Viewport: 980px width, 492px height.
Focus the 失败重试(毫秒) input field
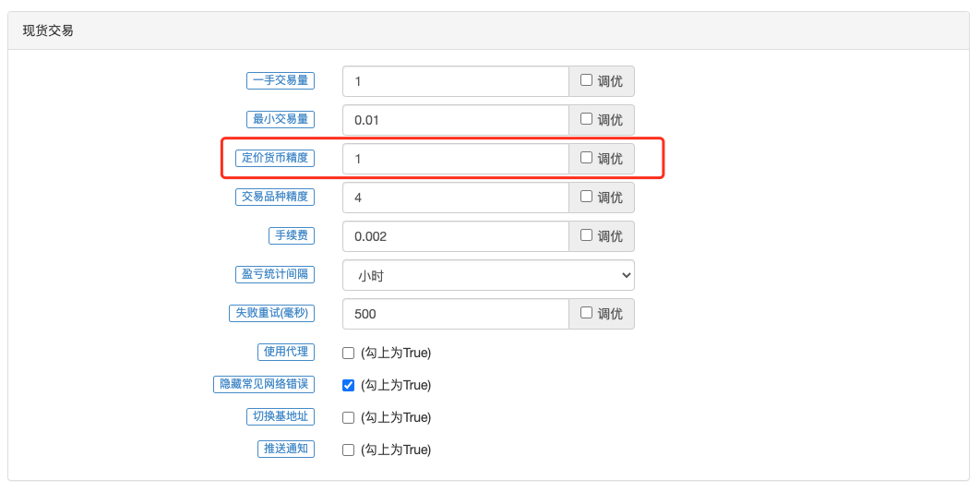(455, 314)
